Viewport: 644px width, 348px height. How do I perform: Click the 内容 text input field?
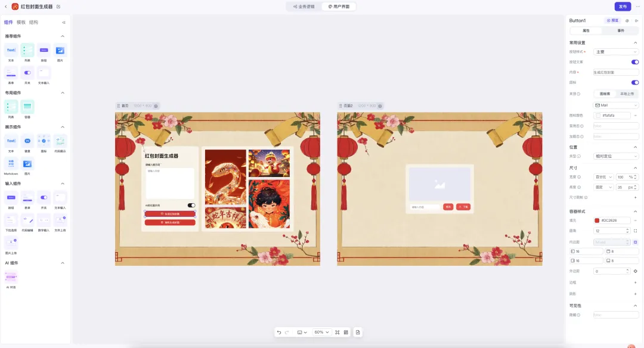616,72
